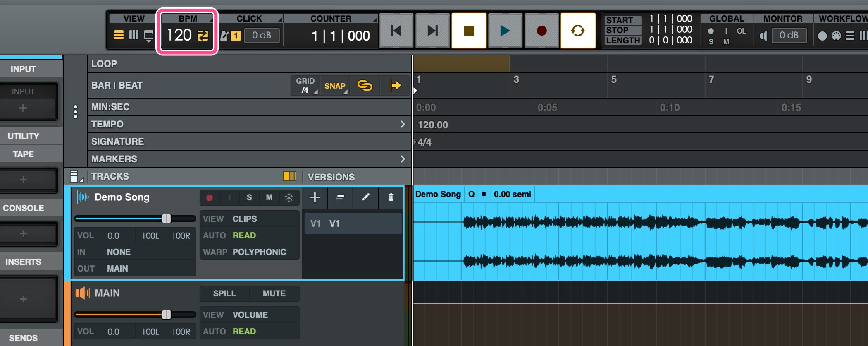Click the Stop playback button
868x346 pixels.
[x=469, y=31]
